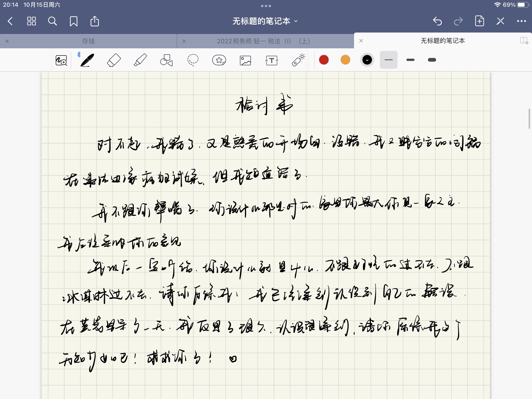This screenshot has height=399, width=532.
Task: Pick the medium pen stroke width
Action: click(x=410, y=60)
